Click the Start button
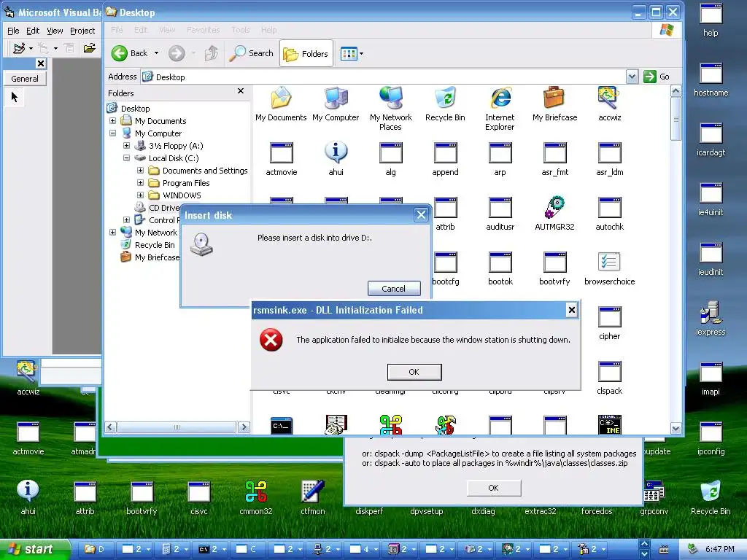Viewport: 747px width, 560px height. (x=34, y=550)
